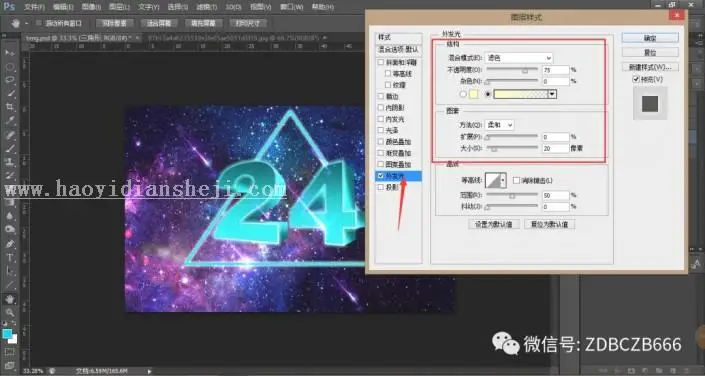Toggle the Contour (等高线) sub-style checkbox
The image size is (705, 376).
pos(388,73)
